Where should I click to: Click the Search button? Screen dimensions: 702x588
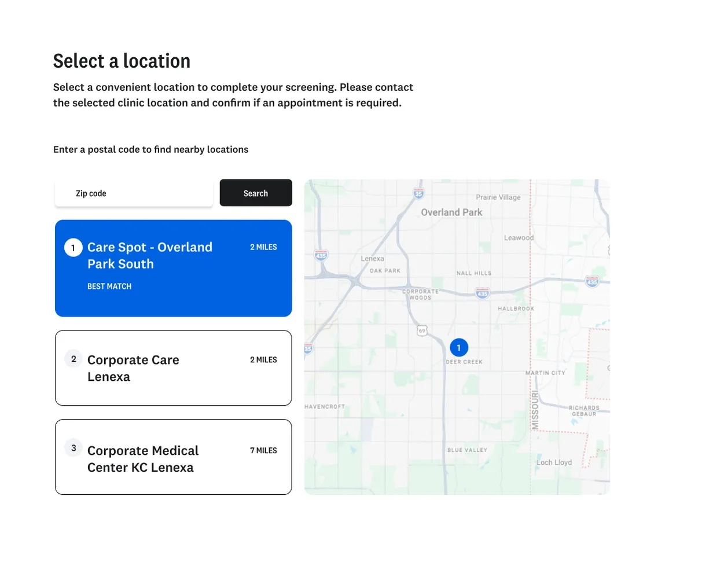256,193
